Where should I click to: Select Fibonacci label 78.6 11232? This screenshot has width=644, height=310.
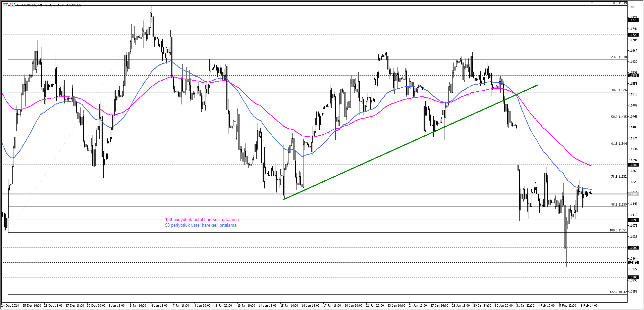[619, 177]
